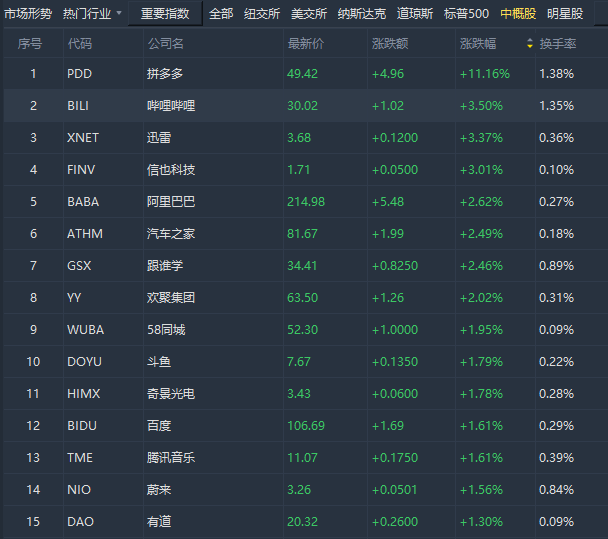This screenshot has width=608, height=539.
Task: Open the BILI 哔哩哔哩 stock row
Action: (x=306, y=105)
